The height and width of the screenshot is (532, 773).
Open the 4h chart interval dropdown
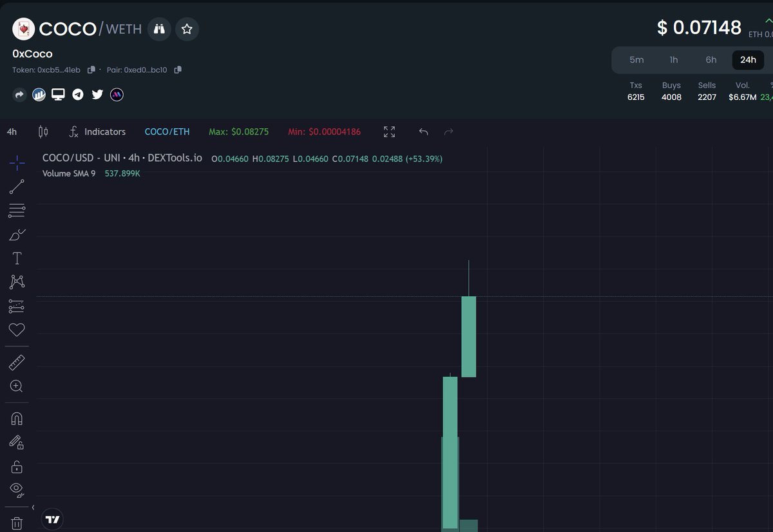(12, 131)
